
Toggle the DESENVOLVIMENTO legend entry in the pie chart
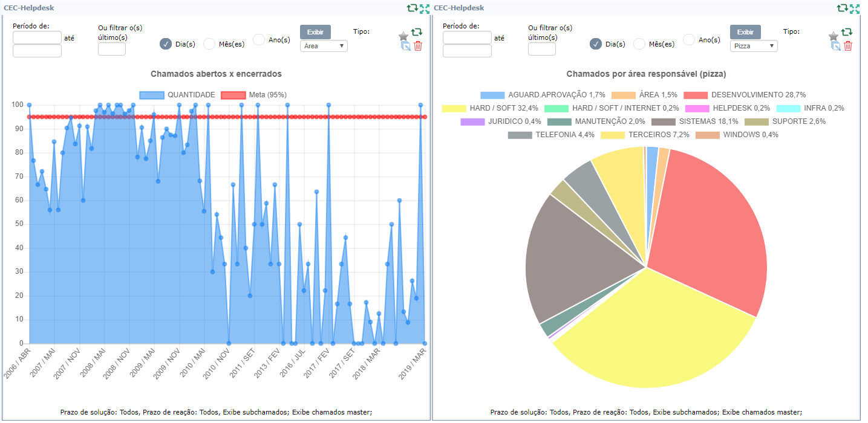coord(696,95)
